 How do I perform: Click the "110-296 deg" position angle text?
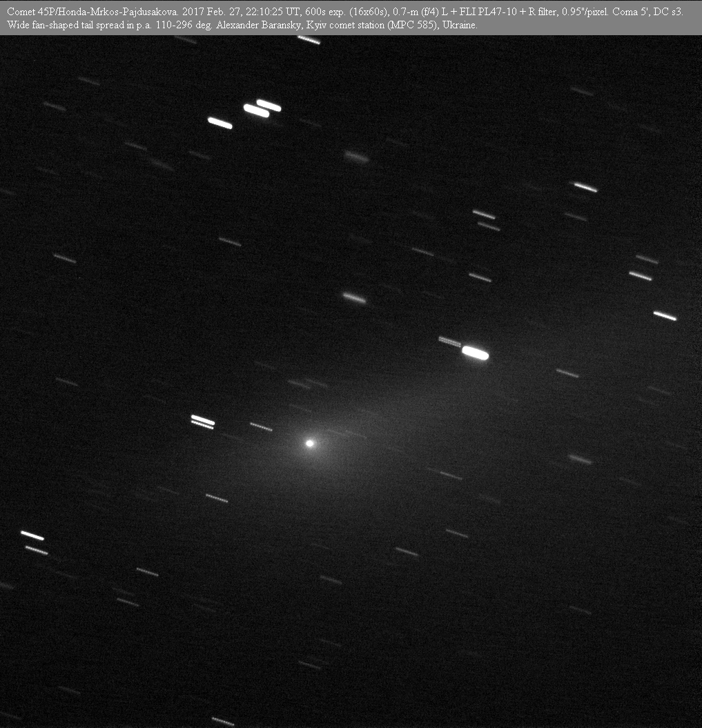pos(184,25)
